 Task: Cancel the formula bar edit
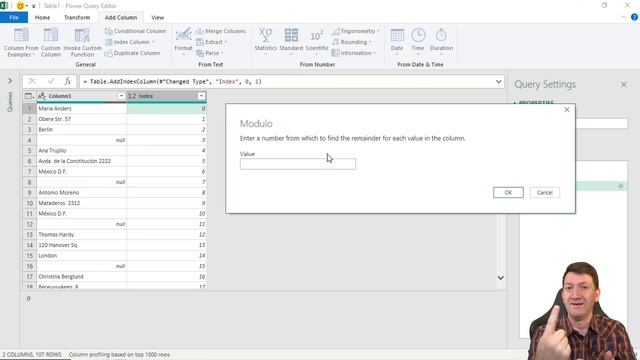[32, 82]
